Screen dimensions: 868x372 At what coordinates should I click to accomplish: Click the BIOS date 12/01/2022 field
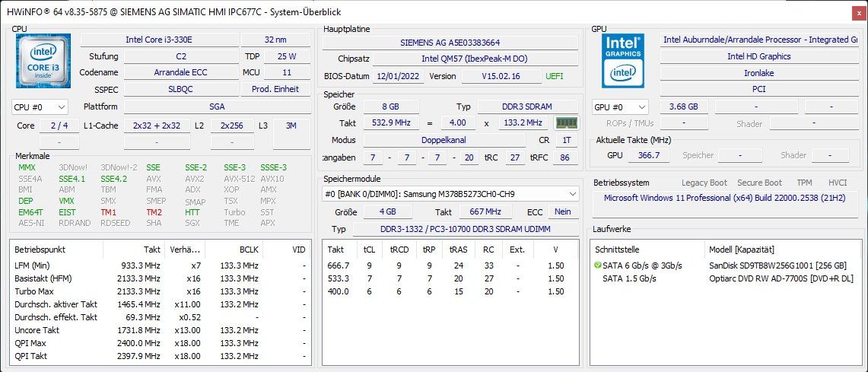[x=398, y=76]
